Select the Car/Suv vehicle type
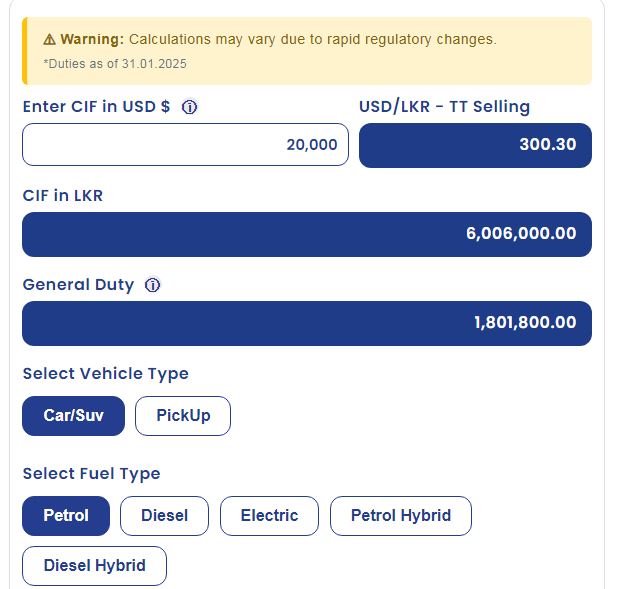 click(73, 416)
